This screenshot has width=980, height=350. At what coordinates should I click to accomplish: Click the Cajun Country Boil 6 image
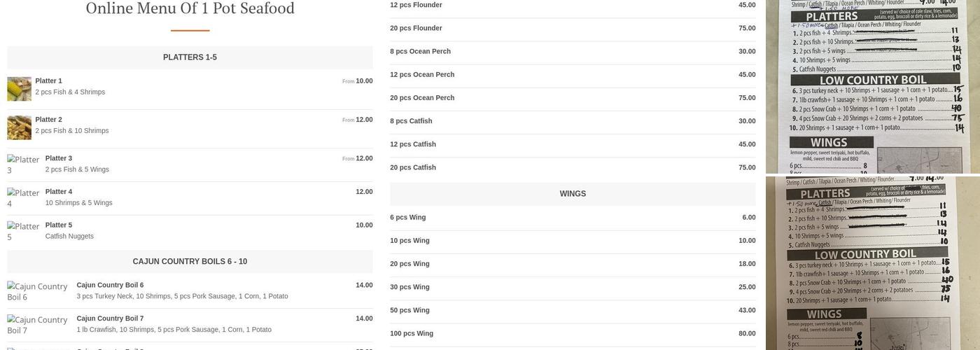tap(39, 291)
